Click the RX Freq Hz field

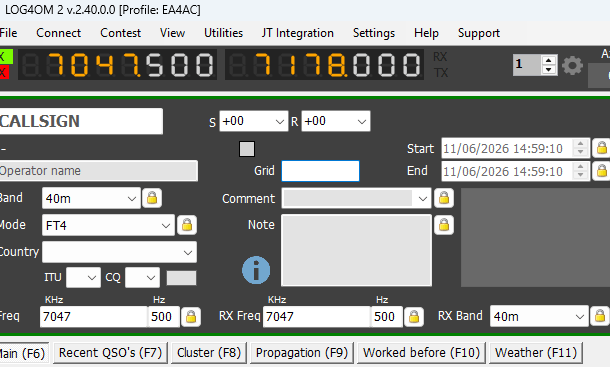point(387,316)
